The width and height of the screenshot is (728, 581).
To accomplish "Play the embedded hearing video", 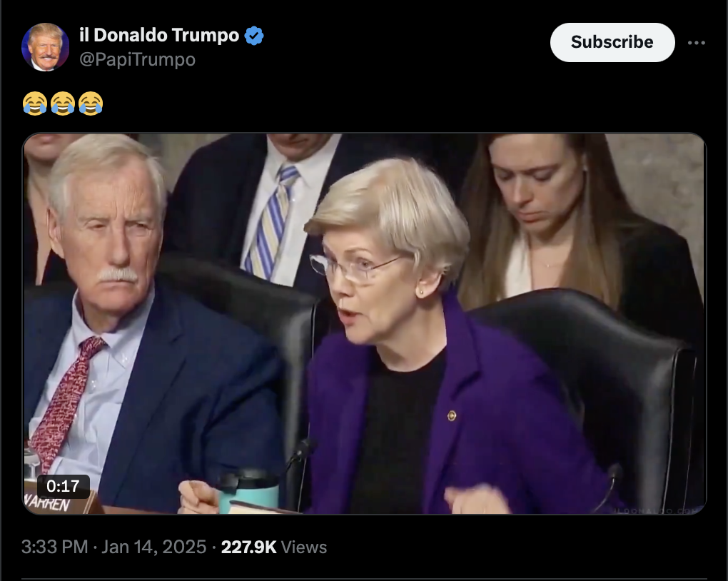I will click(x=365, y=324).
